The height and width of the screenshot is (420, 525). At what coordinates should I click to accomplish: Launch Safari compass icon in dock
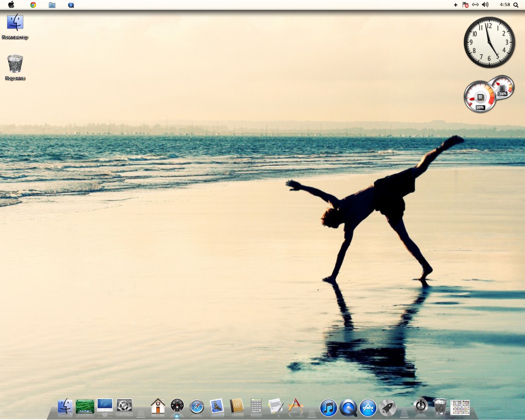coord(197,407)
